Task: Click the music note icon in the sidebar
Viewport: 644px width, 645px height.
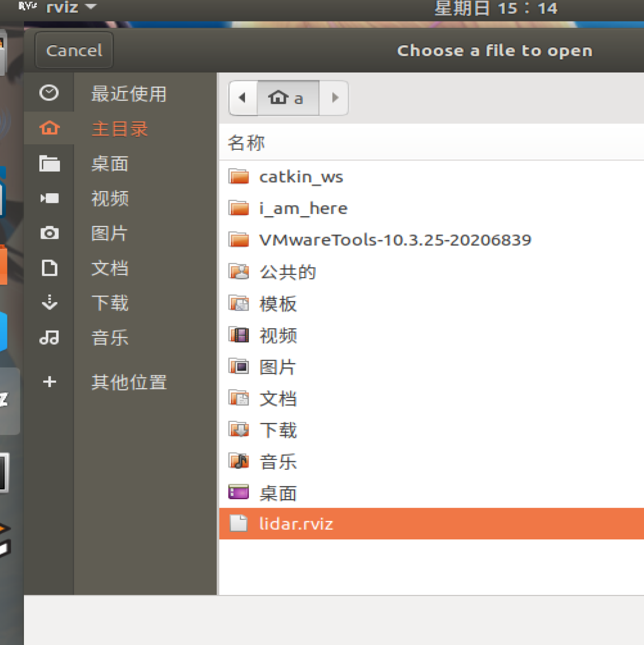Action: click(x=49, y=337)
